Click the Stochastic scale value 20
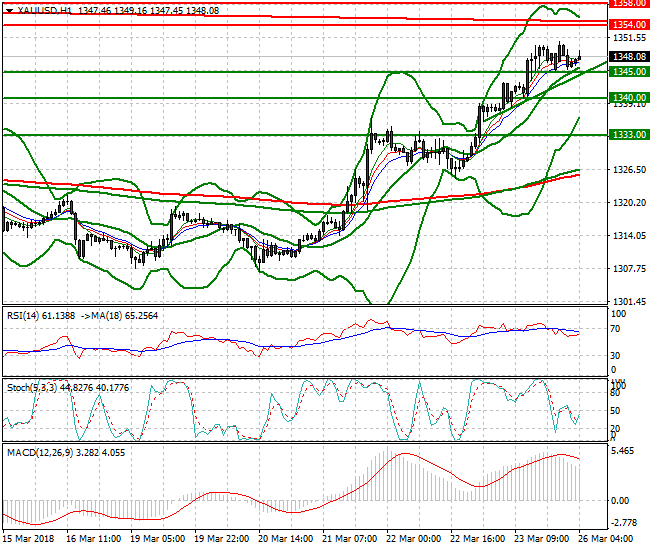Screen dimensions: 650x550 coord(615,429)
